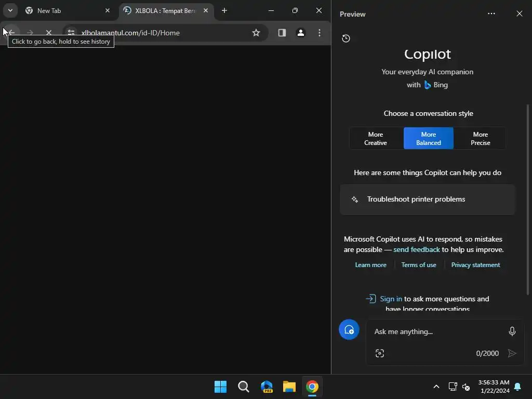Click the send message arrow
532x399 pixels.
pos(512,353)
